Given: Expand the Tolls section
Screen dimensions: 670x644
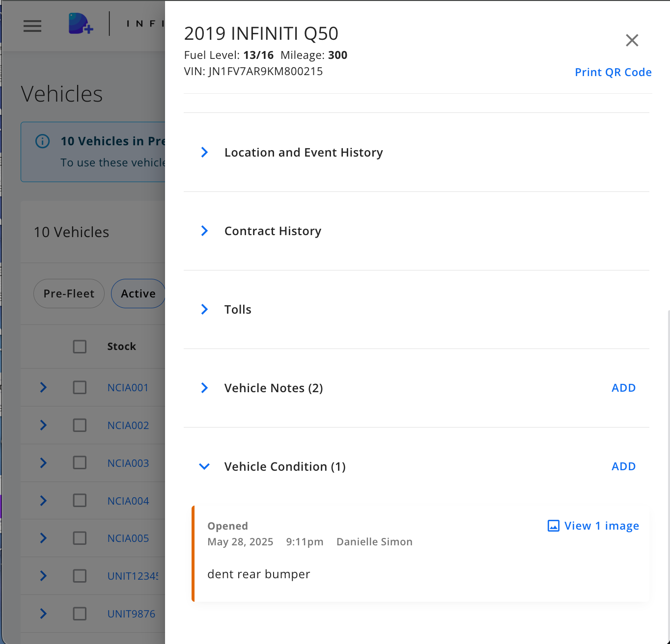Looking at the screenshot, I should (204, 309).
